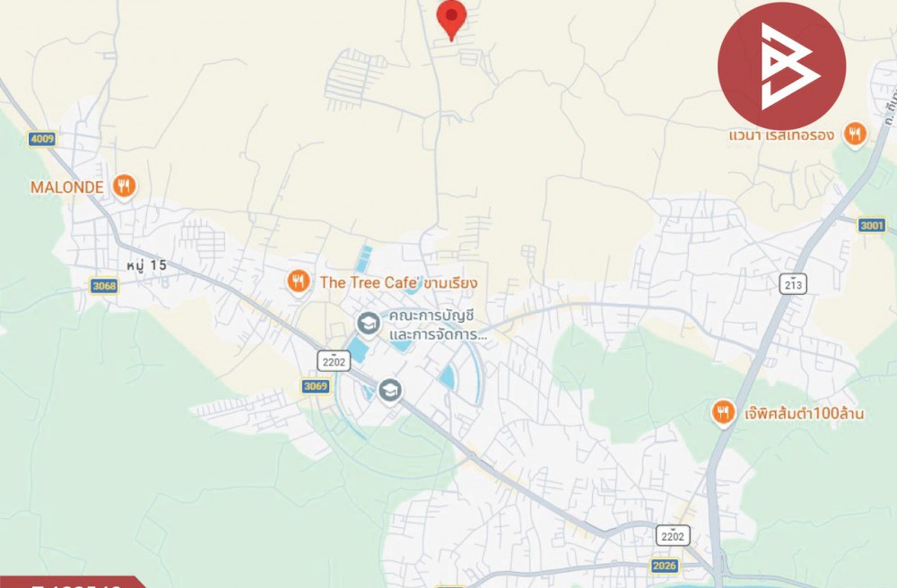Click the route 3068 road badge
Screen dimensions: 897x588
pyautogui.click(x=104, y=285)
